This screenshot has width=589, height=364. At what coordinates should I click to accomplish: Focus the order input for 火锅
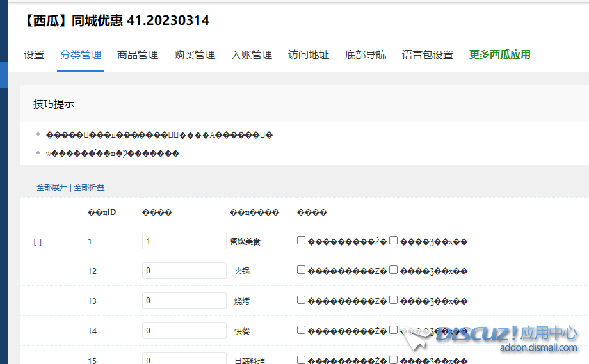184,271
